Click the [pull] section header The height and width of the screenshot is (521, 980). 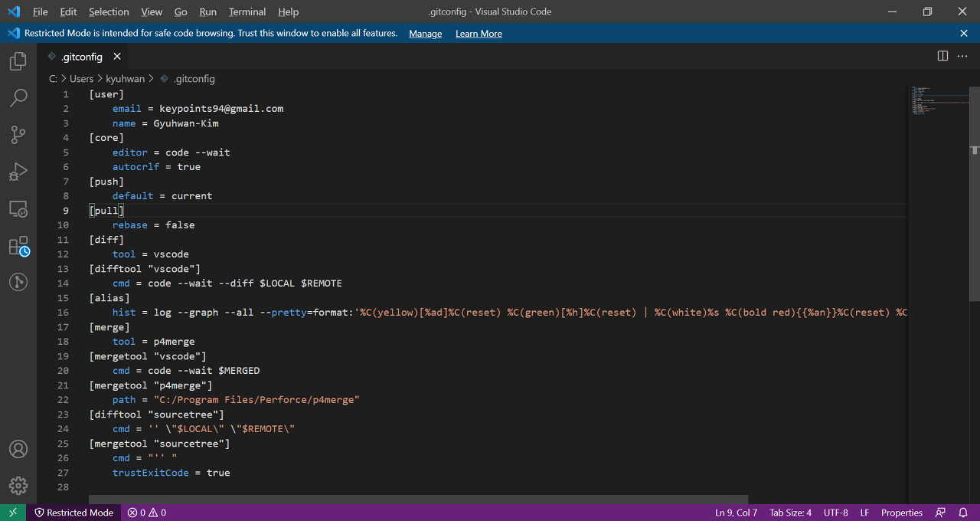click(106, 210)
